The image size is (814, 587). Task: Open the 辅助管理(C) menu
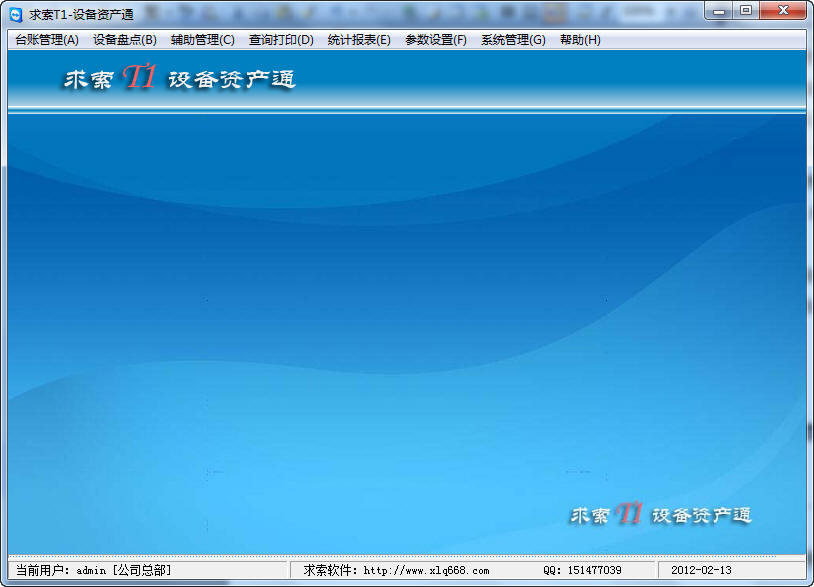click(202, 40)
